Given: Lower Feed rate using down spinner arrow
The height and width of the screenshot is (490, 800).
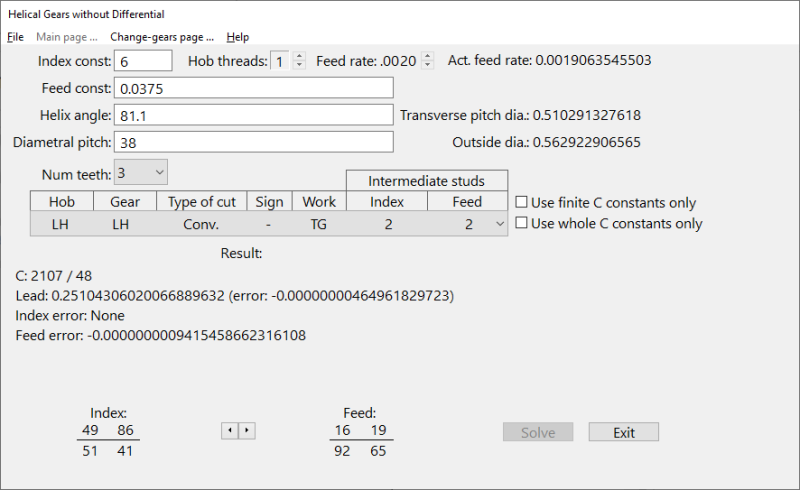Looking at the screenshot, I should coord(428,65).
